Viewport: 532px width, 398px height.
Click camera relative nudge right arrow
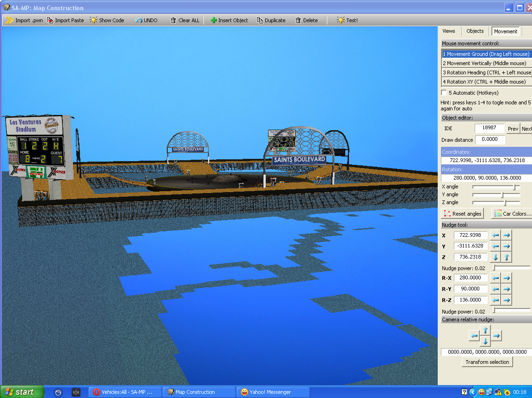pyautogui.click(x=496, y=336)
